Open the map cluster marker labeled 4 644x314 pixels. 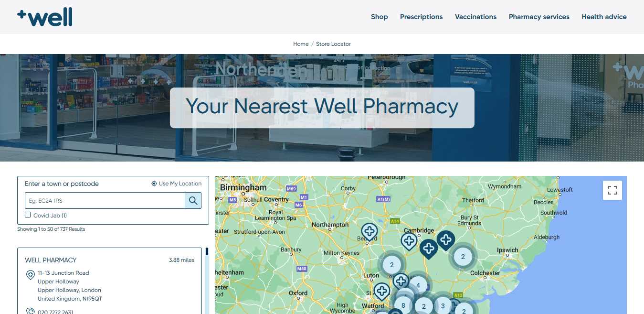click(x=418, y=285)
